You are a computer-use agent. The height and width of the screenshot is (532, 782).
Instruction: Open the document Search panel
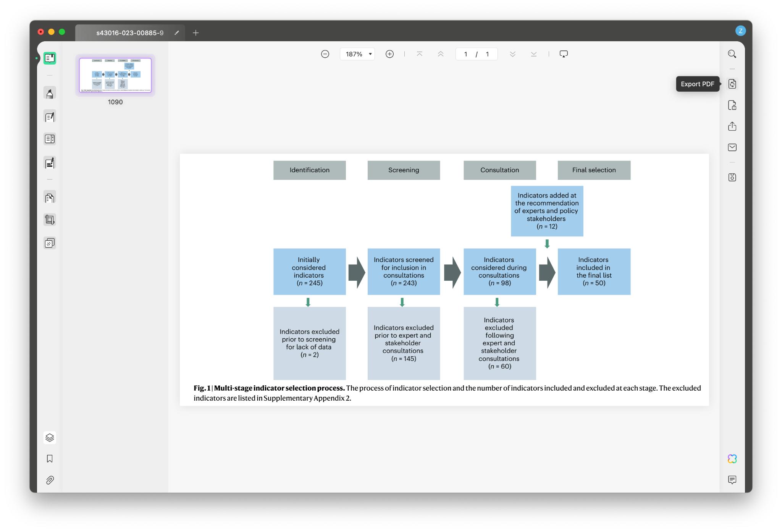tap(732, 54)
